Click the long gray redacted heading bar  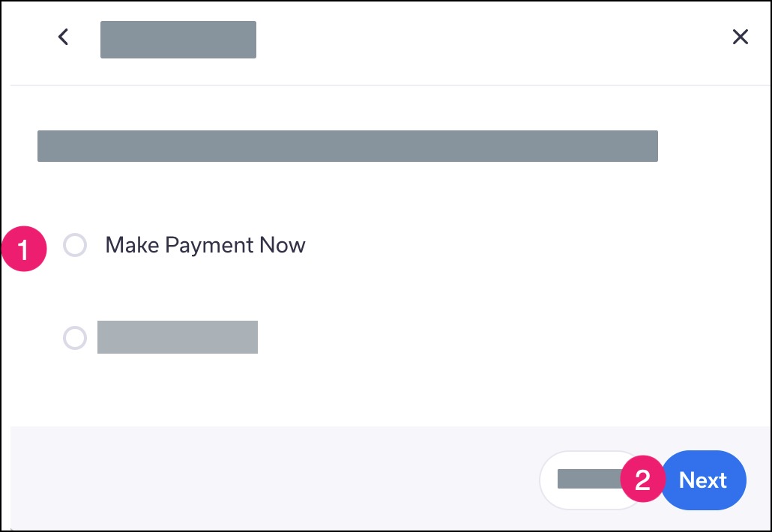pyautogui.click(x=348, y=145)
